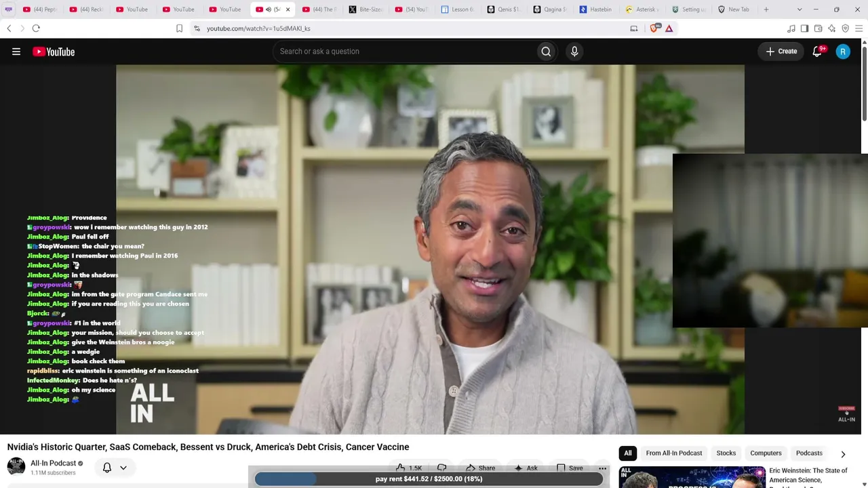
Task: Switch to the New Tab tab
Action: click(x=735, y=9)
